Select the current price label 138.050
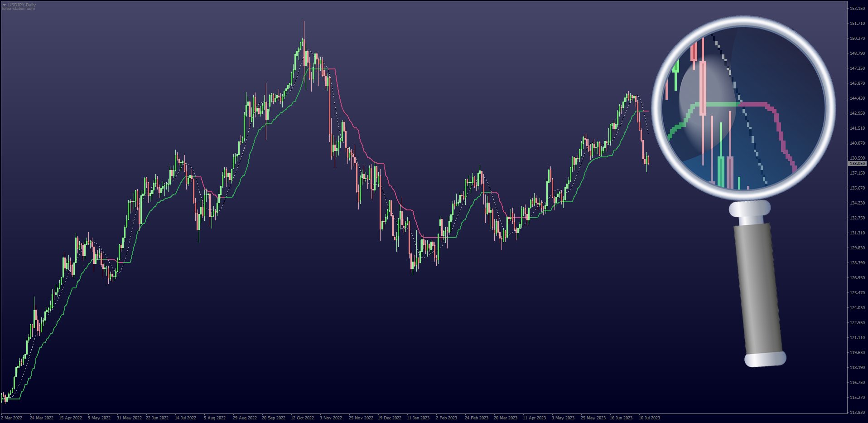Image resolution: width=868 pixels, height=423 pixels. point(857,163)
